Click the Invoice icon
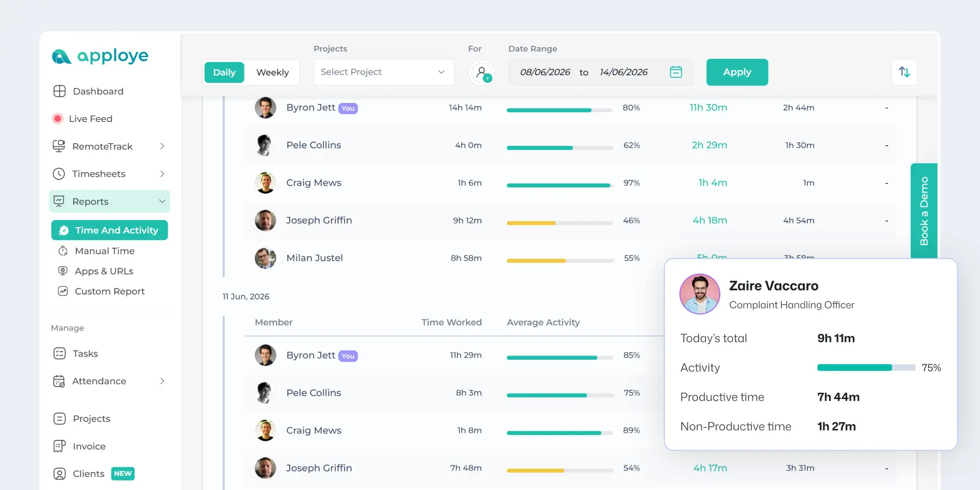This screenshot has height=490, width=980. 59,446
